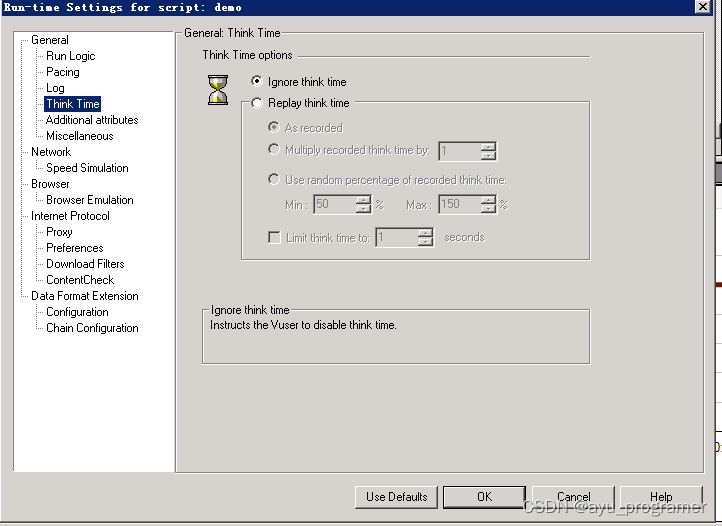Choose Multiply recorded think time by option
This screenshot has height=526, width=722.
coord(274,150)
